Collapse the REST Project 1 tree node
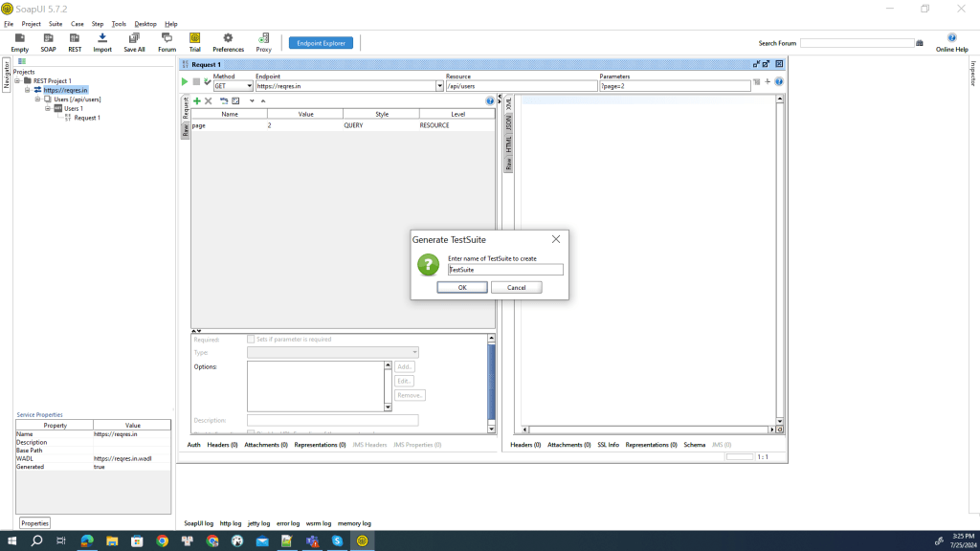980x551 pixels. point(17,81)
